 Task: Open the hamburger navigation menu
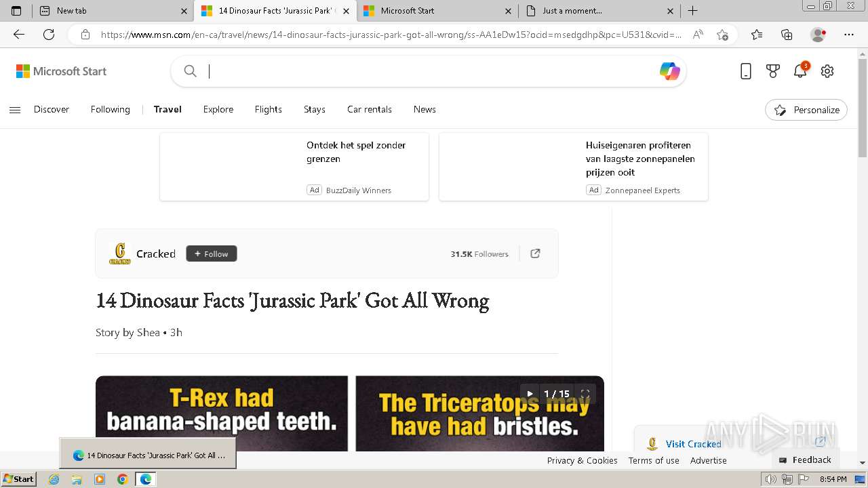pyautogui.click(x=15, y=110)
